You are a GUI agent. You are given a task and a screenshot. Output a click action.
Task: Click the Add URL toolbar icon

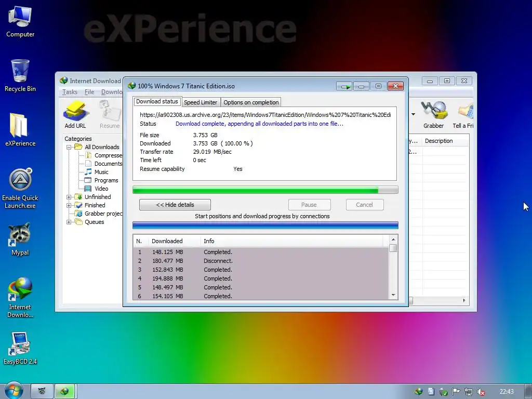(75, 115)
